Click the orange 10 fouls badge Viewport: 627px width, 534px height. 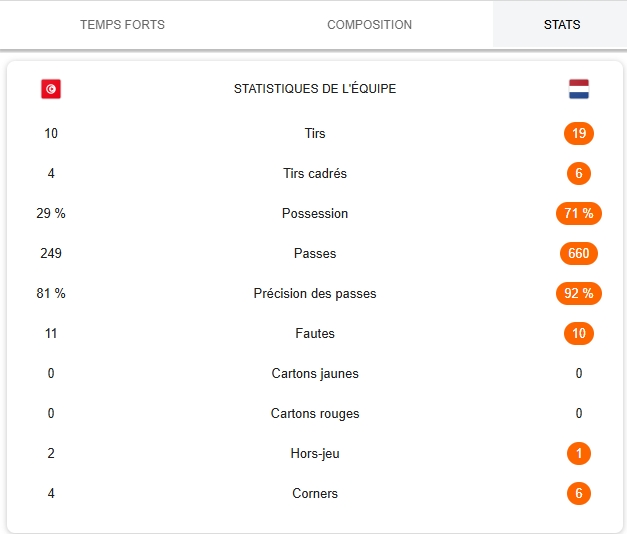coord(579,333)
